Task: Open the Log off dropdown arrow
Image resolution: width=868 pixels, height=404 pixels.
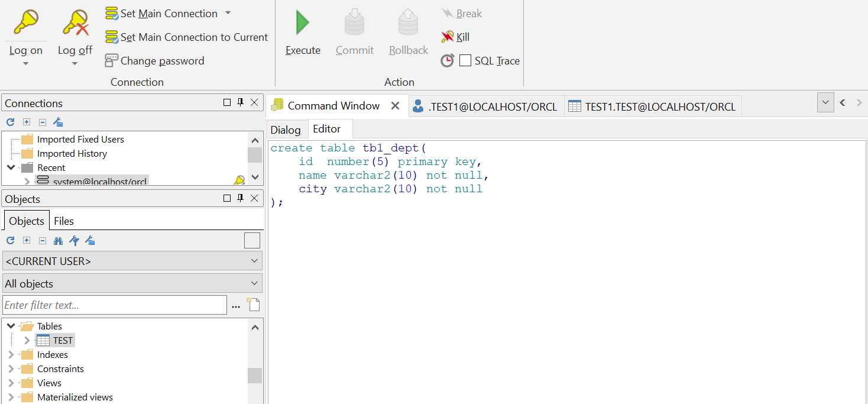Action: 75,63
